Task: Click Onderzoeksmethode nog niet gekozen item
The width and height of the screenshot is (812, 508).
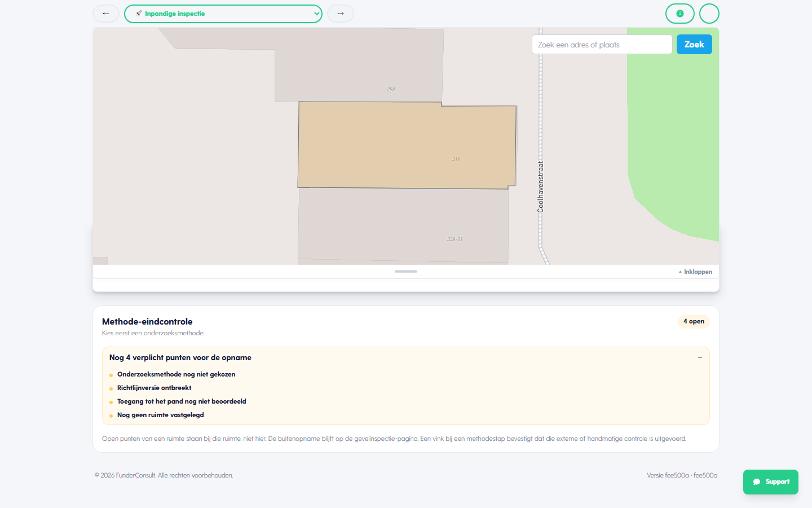Action: click(176, 374)
